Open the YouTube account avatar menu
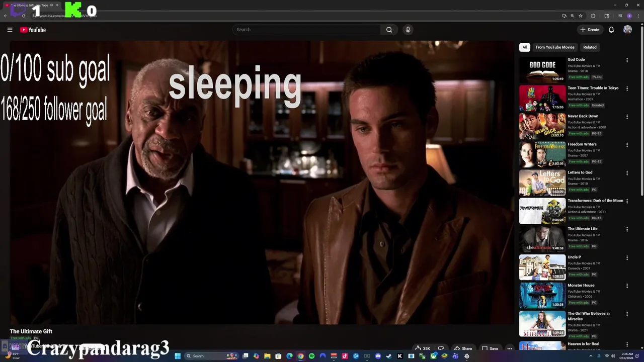Viewport: 644px width, 362px height. click(x=627, y=30)
